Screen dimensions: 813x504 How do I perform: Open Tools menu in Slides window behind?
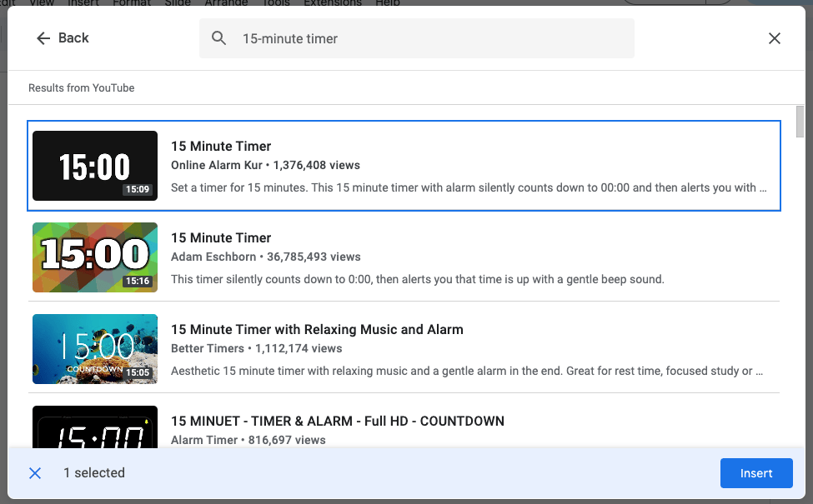275,2
